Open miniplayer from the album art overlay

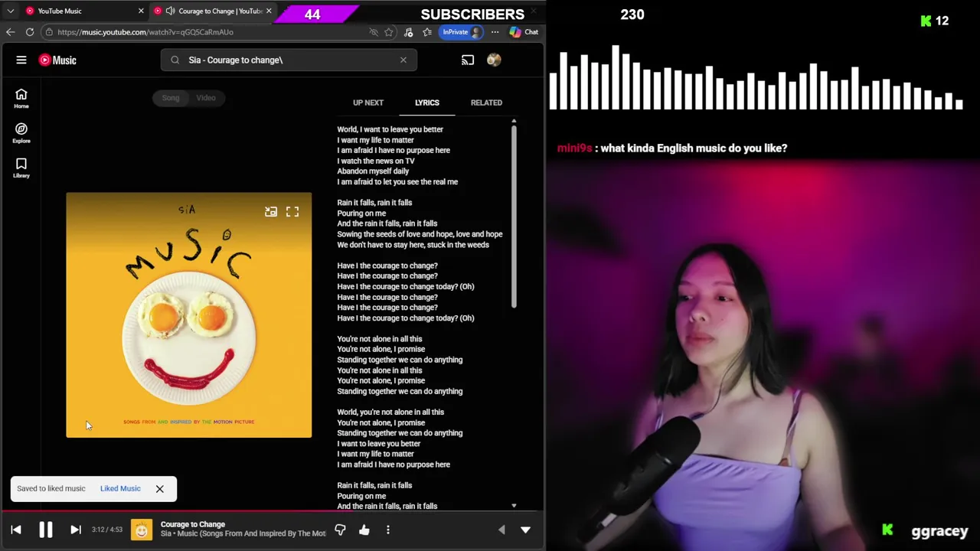[x=271, y=212]
